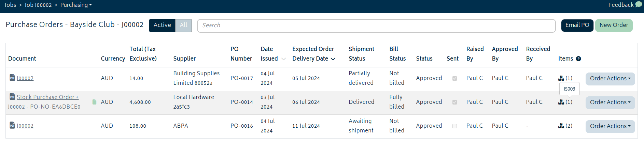Viewport: 644px width, 144px height.
Task: Open PDF icon for PO-0017 document
Action: 12,78
